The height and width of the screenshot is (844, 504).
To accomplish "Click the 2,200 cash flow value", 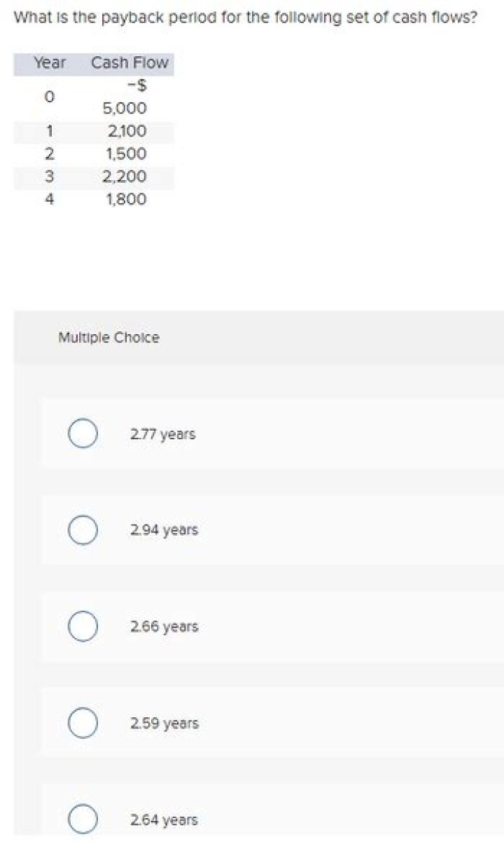I will pyautogui.click(x=125, y=177).
